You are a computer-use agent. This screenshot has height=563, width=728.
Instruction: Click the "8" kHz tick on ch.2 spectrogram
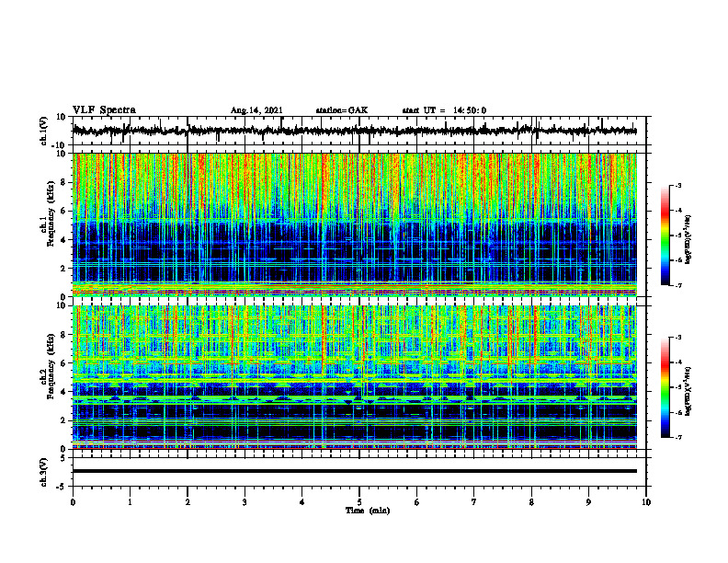pyautogui.click(x=63, y=335)
